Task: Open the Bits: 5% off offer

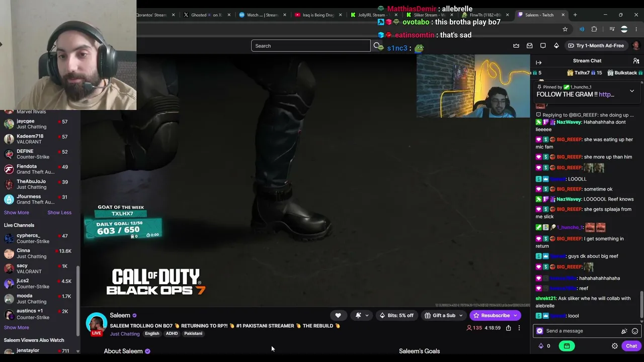Action: coord(396,315)
